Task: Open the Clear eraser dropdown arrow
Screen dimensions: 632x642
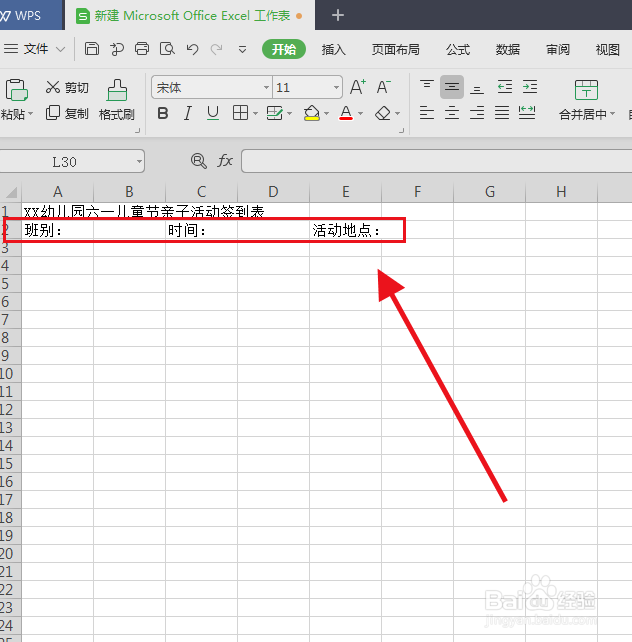Action: click(397, 113)
